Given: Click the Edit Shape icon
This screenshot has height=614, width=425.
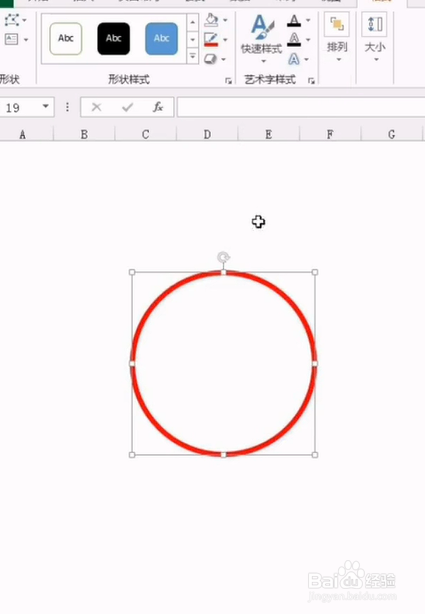Looking at the screenshot, I should (12, 20).
